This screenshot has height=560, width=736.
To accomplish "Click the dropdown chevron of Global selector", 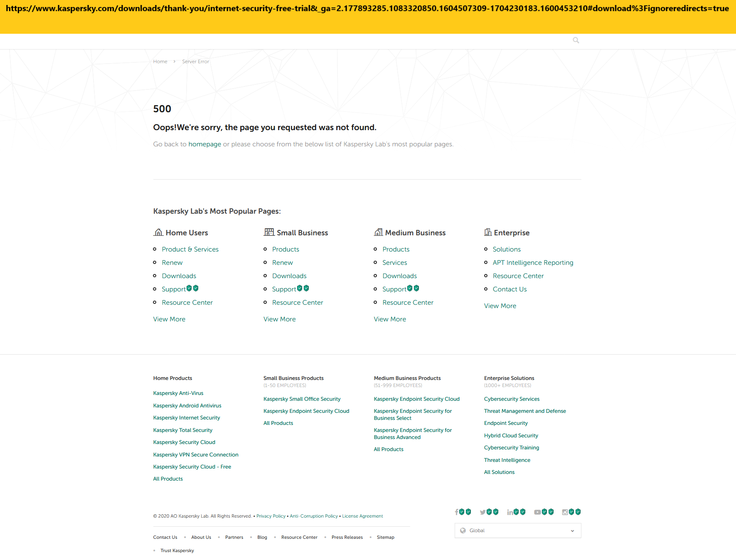I will point(572,531).
